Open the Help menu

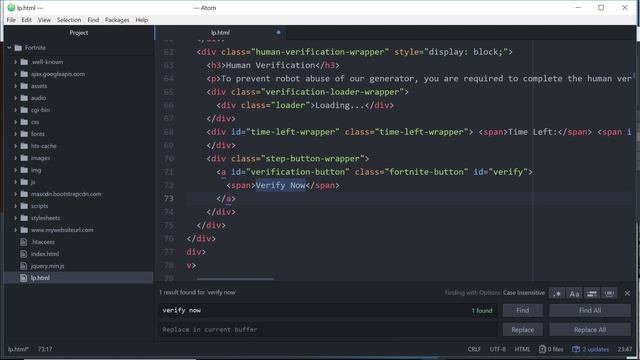(142, 20)
